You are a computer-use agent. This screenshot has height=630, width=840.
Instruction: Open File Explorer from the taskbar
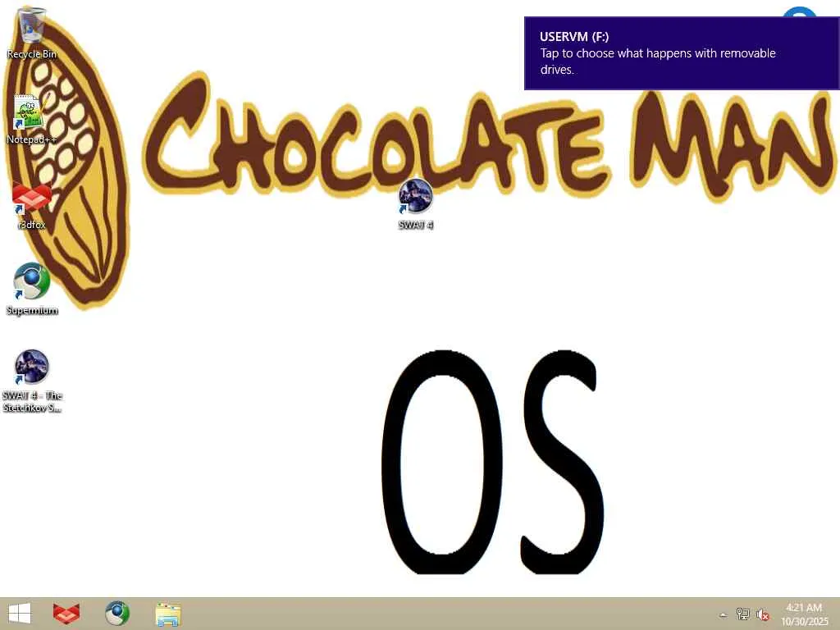click(x=168, y=614)
